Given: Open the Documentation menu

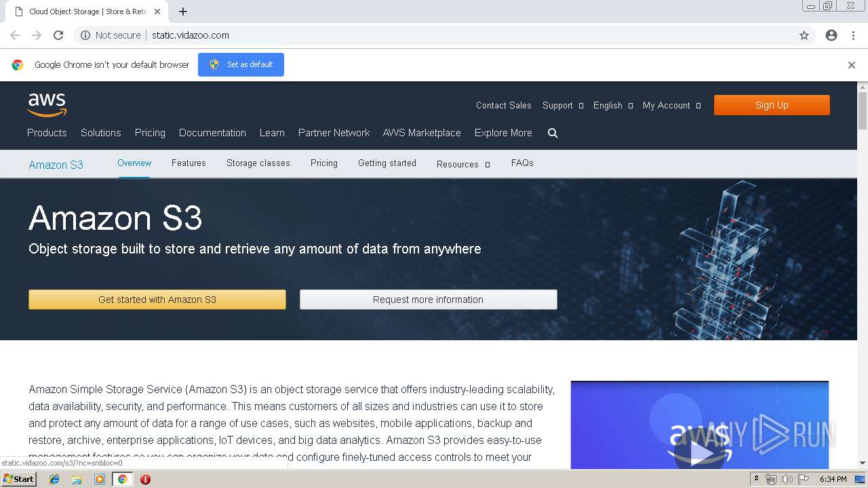Looking at the screenshot, I should click(x=212, y=133).
